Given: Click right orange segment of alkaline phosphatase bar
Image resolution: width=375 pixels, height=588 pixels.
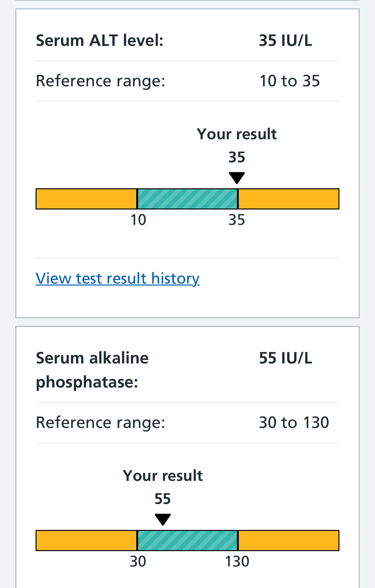Looking at the screenshot, I should coord(288,541).
